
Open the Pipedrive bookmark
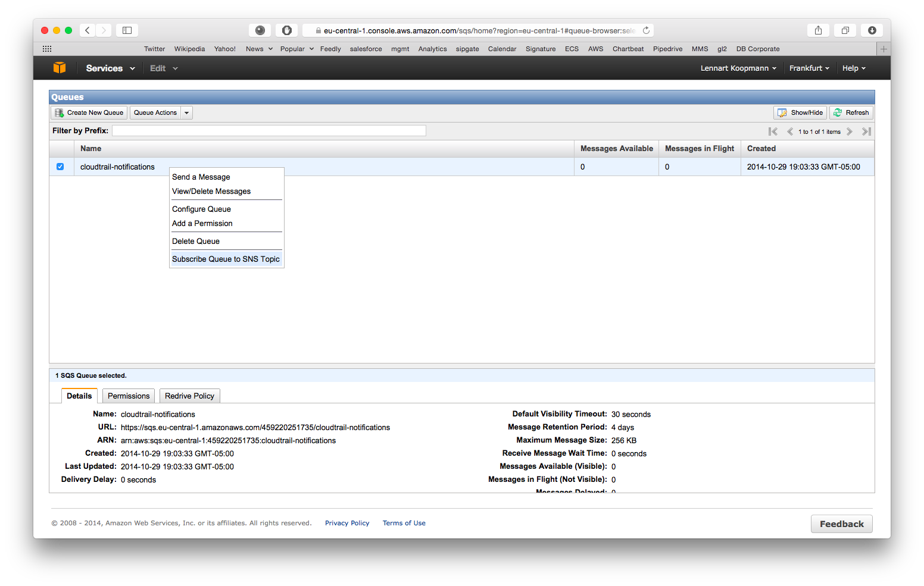click(x=667, y=49)
